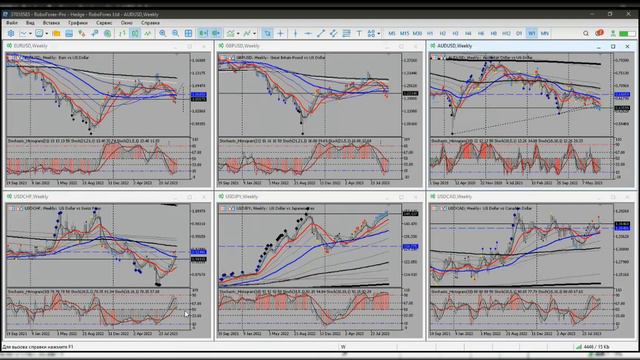This screenshot has width=640, height=360.
Task: Click the blue window icon right of the folder
Action: (69, 33)
